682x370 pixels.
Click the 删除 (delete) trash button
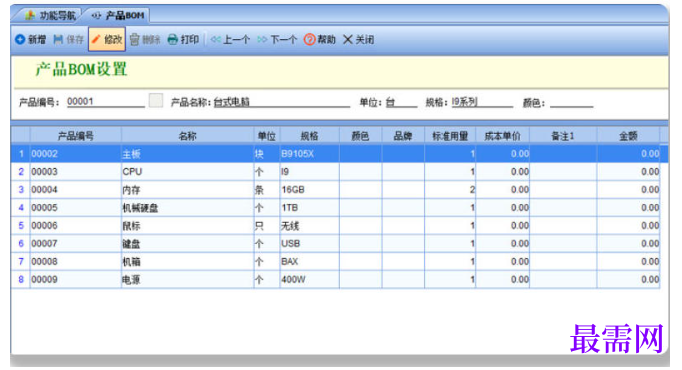point(145,40)
